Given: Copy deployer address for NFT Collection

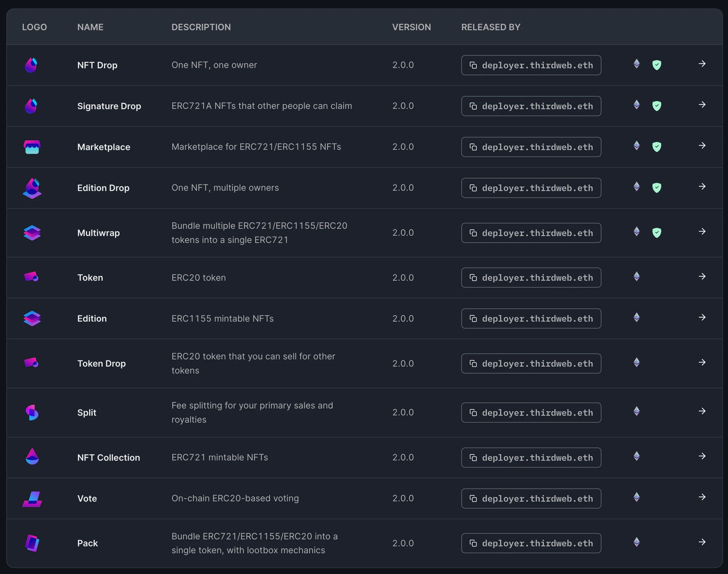Looking at the screenshot, I should 531,457.
